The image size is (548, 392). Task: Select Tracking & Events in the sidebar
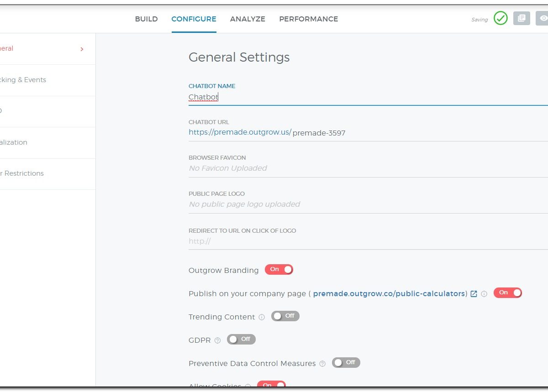click(x=23, y=80)
